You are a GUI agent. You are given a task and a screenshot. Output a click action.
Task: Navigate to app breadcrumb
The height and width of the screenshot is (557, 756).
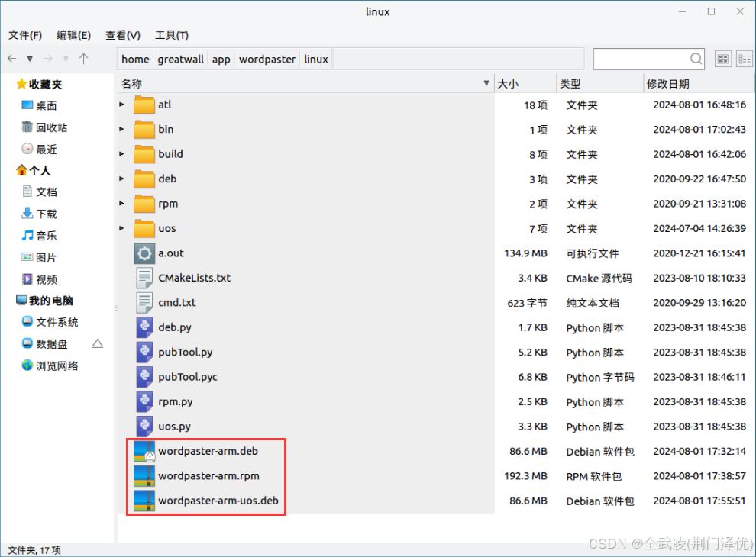(221, 60)
